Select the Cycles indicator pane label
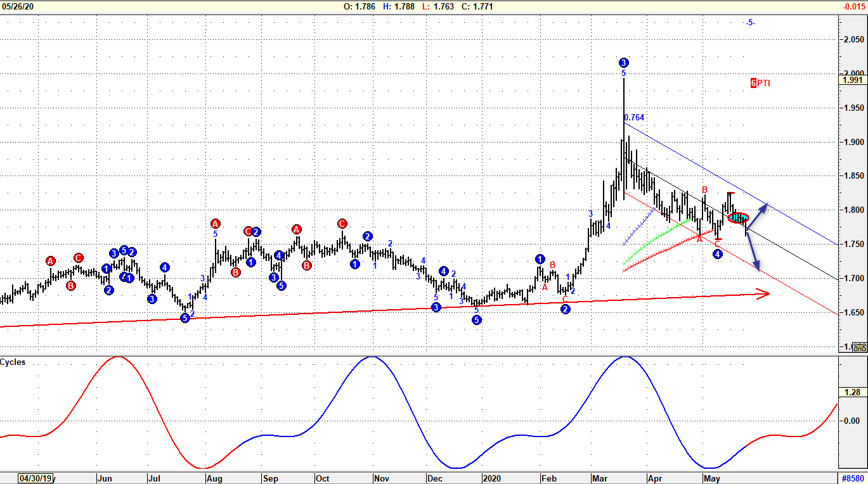 13,362
